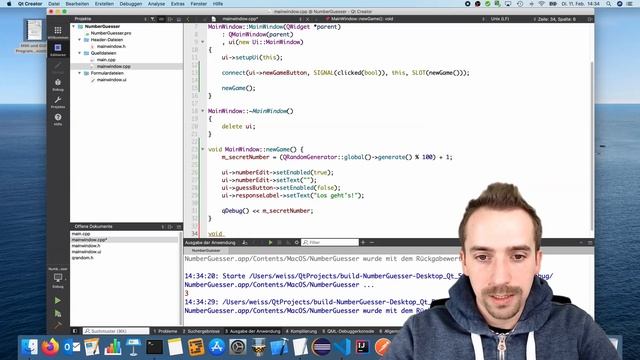Click link-with-editor icon in Projekte header
640x360 pixels.
click(x=161, y=19)
